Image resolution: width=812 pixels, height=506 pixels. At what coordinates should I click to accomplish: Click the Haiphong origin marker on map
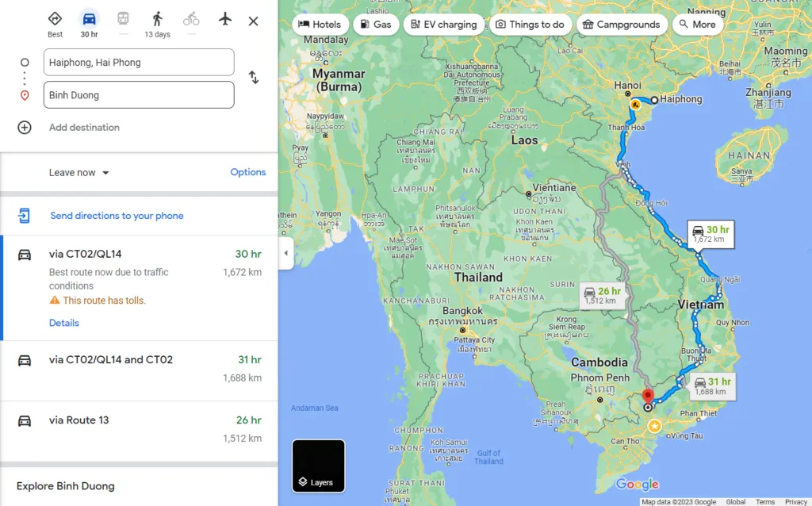654,100
